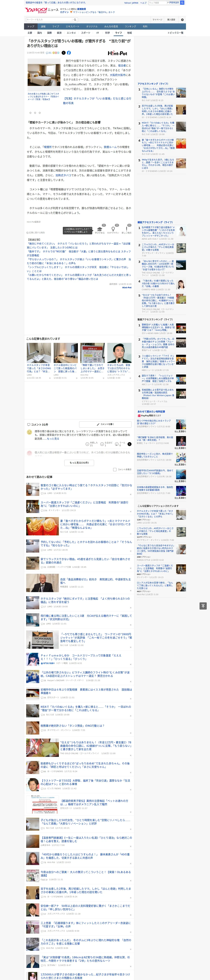Open the paid article priced 330円 about トランプ
The image size is (210, 980).
click(154, 422)
